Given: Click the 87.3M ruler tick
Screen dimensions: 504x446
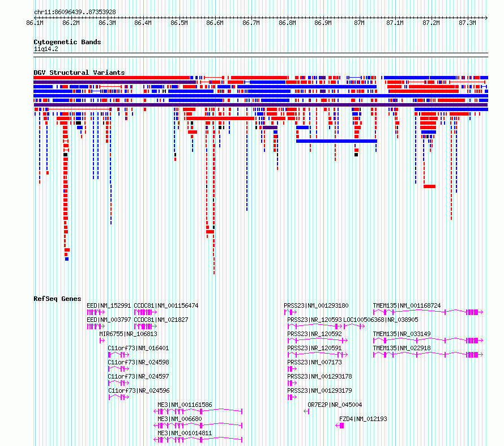Looking at the screenshot, I should (467, 23).
